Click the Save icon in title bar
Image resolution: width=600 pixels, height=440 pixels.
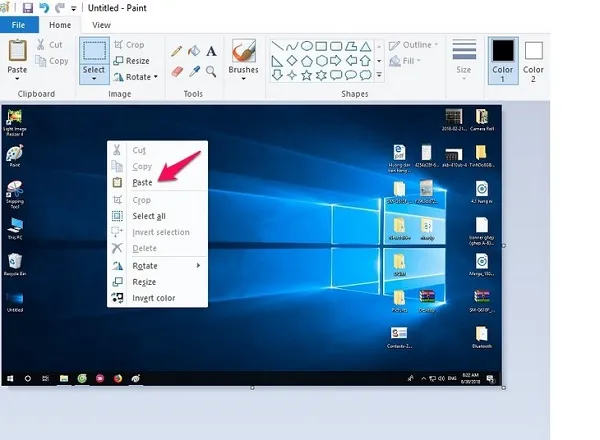pos(27,7)
